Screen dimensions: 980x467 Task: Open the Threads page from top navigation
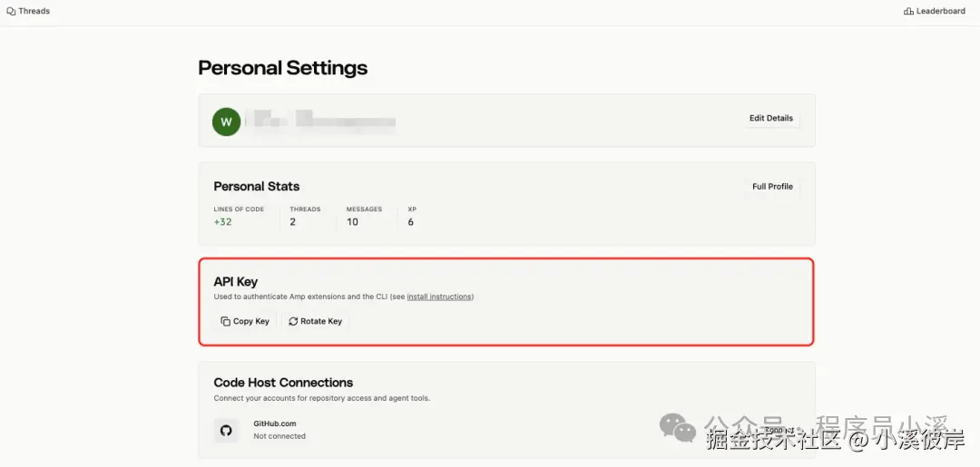tap(34, 12)
